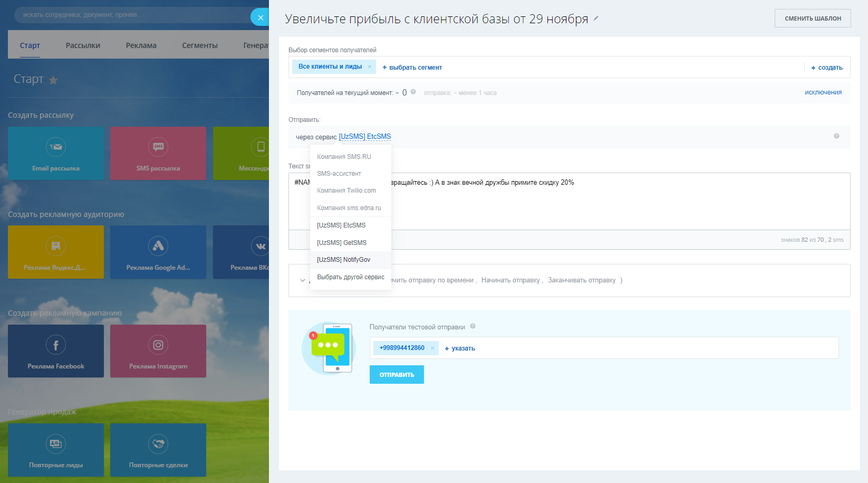The height and width of the screenshot is (483, 868).
Task: Choose 'Компания Twilio.com' service
Action: [351, 191]
